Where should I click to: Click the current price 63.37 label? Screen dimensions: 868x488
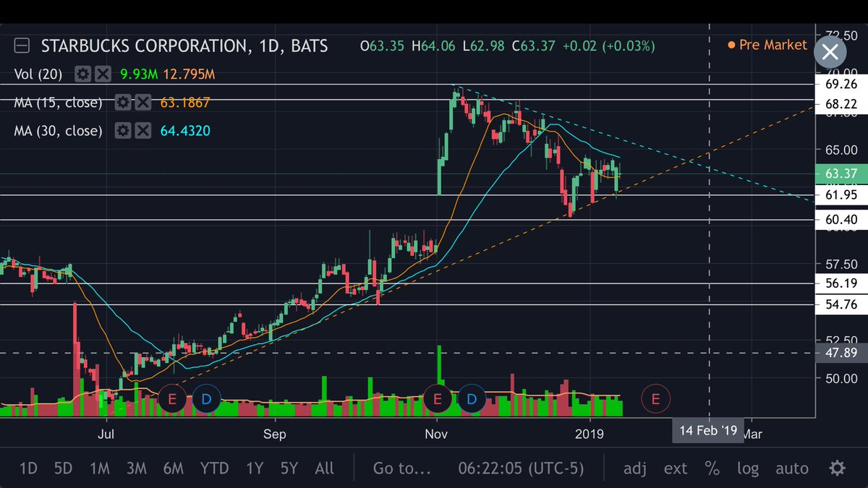840,174
